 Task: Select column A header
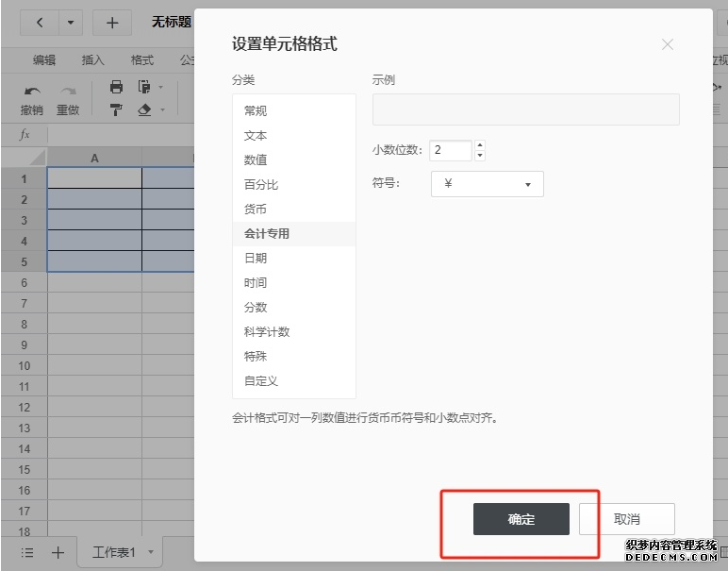(x=94, y=158)
